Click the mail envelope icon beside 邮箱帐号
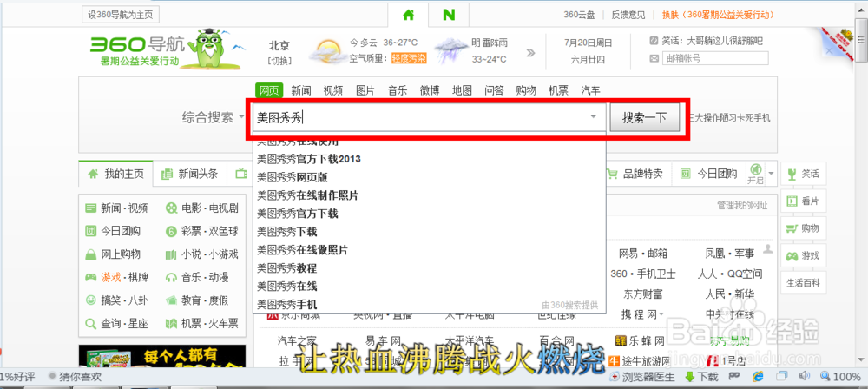Viewport: 868px width, 389px height. point(654,58)
